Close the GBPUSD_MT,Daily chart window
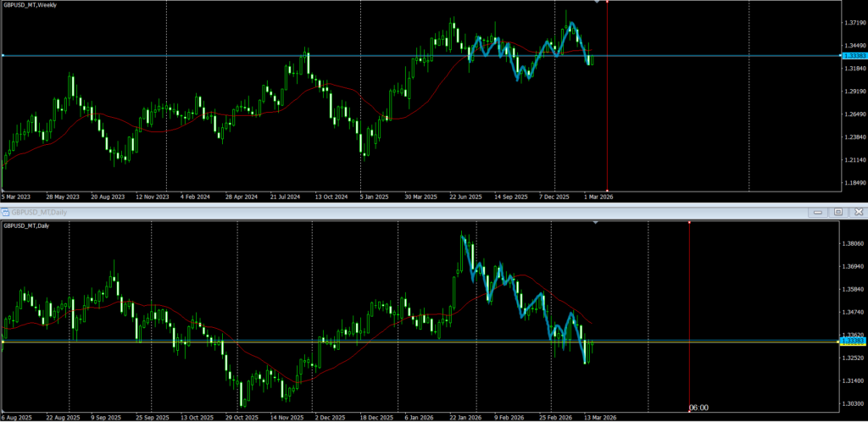 point(858,211)
